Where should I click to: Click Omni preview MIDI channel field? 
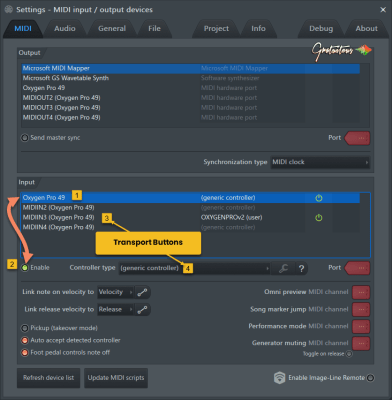tap(361, 292)
